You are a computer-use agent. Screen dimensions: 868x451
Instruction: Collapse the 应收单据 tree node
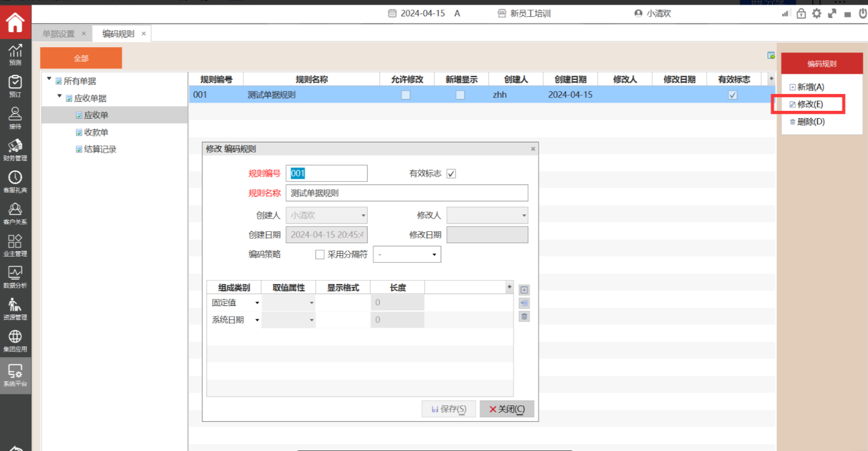tap(60, 97)
